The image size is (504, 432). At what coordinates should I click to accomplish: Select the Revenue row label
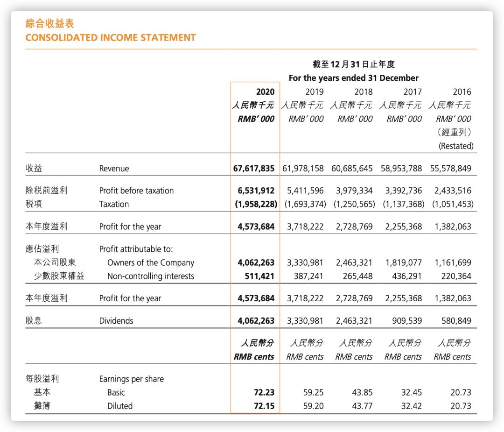click(114, 168)
